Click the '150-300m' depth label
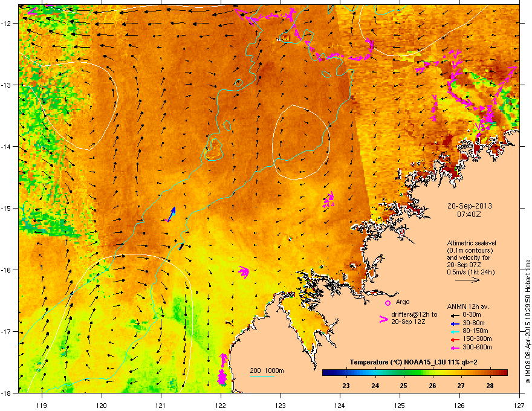 point(477,338)
